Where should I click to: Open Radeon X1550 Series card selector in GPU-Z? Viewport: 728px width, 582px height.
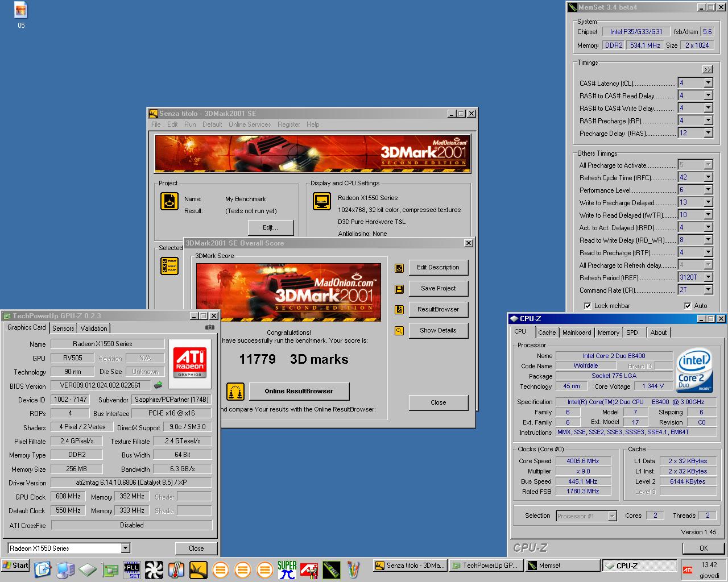coord(126,548)
